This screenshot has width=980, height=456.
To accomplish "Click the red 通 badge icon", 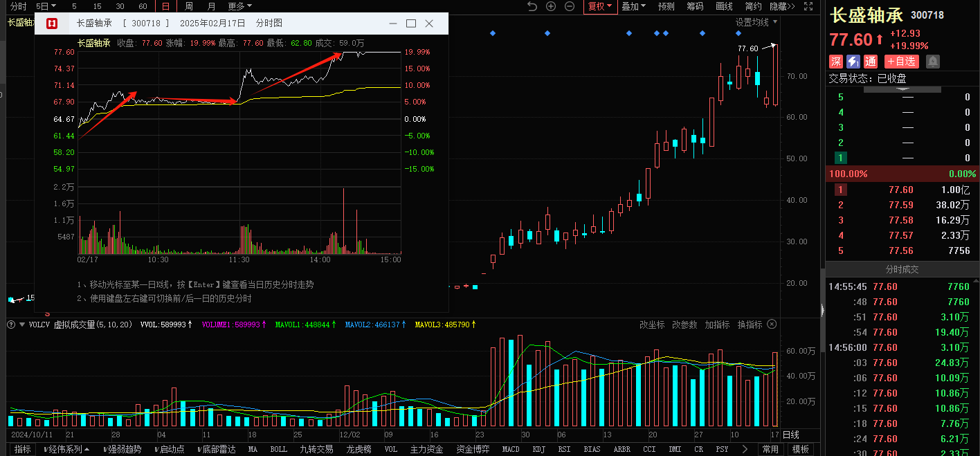I will click(x=871, y=62).
